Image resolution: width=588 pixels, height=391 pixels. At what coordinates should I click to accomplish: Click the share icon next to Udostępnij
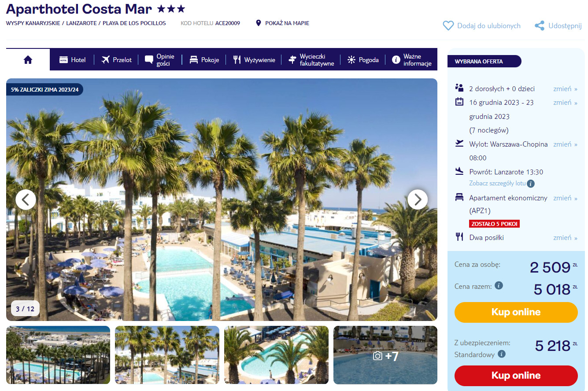540,26
